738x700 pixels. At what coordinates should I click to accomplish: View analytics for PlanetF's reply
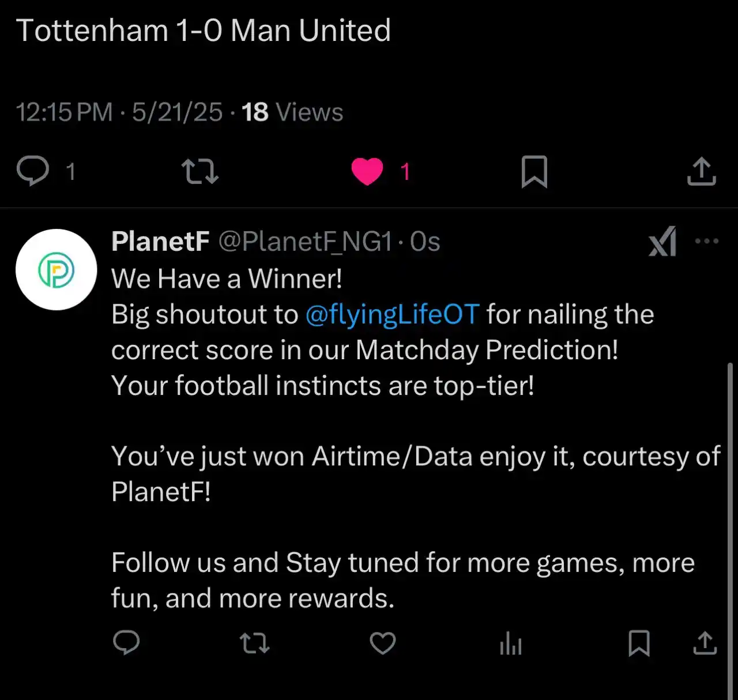tap(511, 643)
